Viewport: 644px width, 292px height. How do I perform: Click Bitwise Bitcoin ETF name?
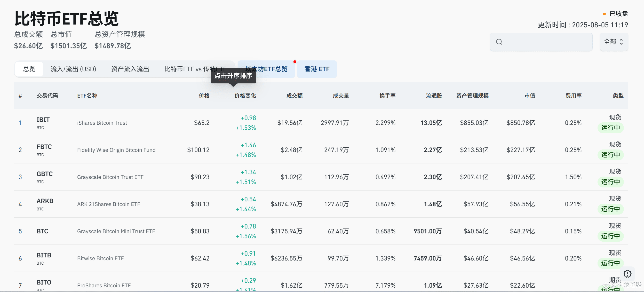click(x=100, y=258)
